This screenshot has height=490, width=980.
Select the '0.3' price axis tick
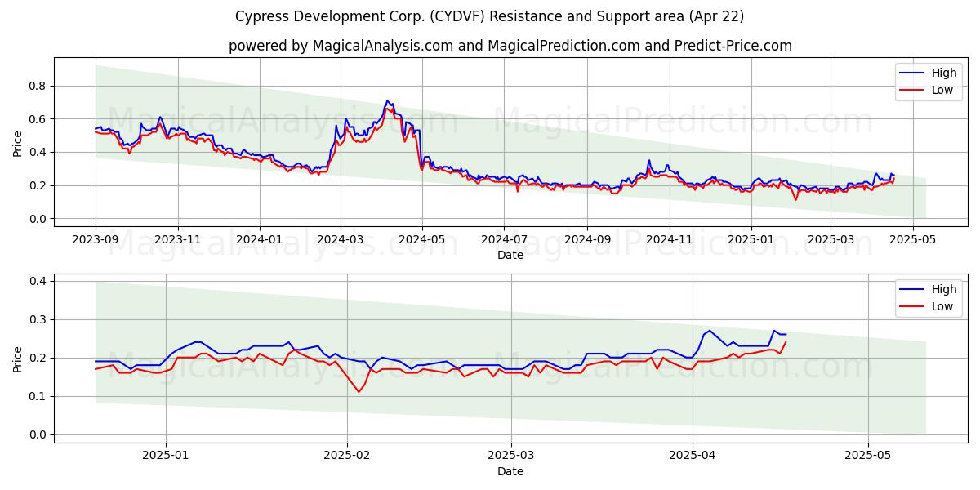coord(38,319)
